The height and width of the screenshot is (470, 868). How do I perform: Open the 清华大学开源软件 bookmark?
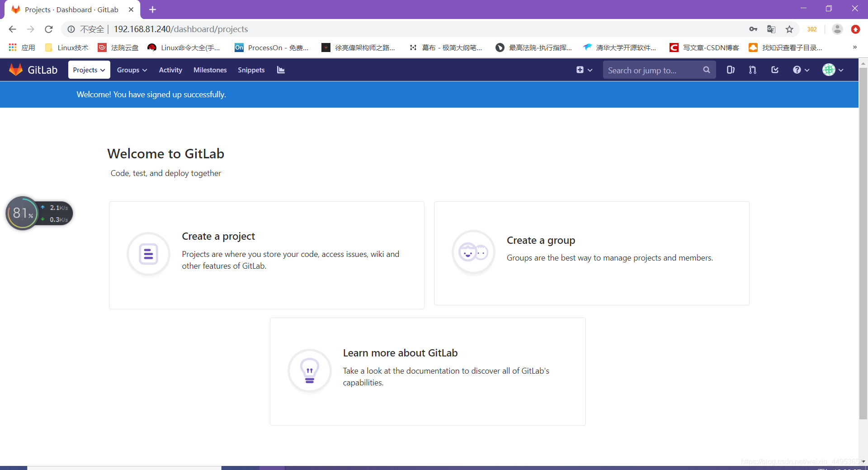tap(619, 47)
